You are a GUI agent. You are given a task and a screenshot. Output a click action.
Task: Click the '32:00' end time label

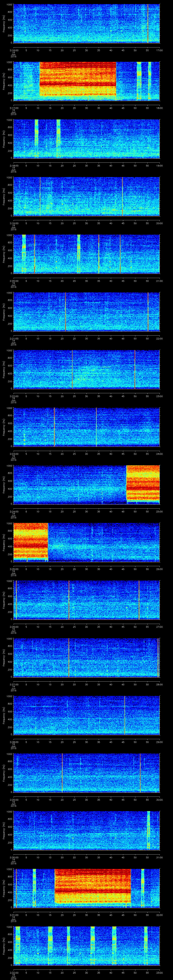point(159,915)
